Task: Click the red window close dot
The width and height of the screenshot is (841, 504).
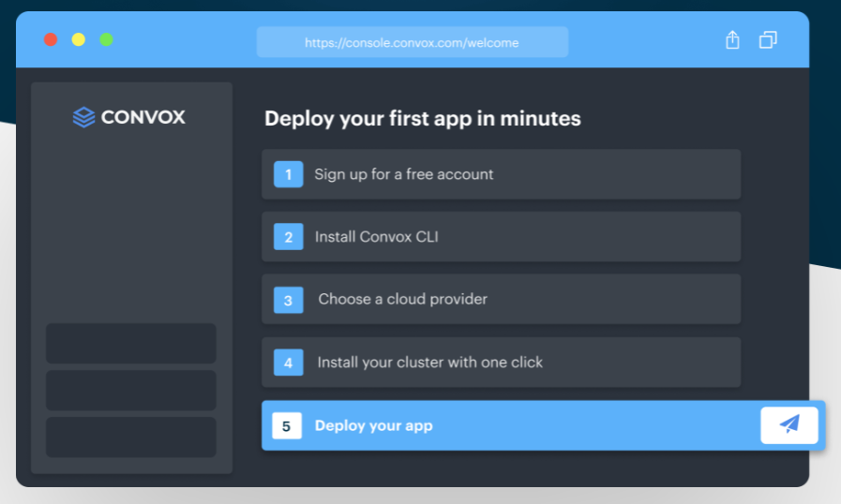Action: tap(51, 39)
